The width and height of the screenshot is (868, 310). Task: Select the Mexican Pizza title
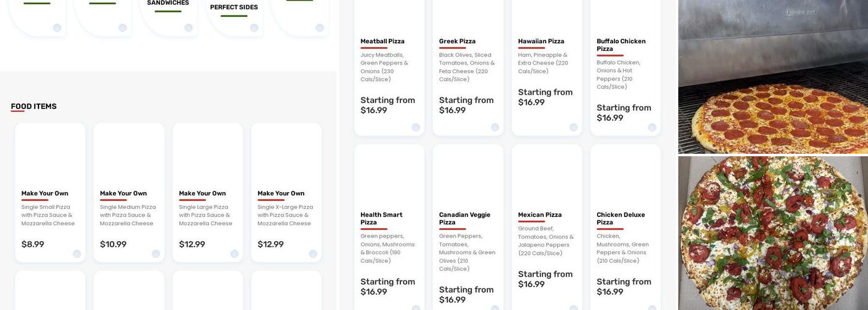click(x=539, y=215)
